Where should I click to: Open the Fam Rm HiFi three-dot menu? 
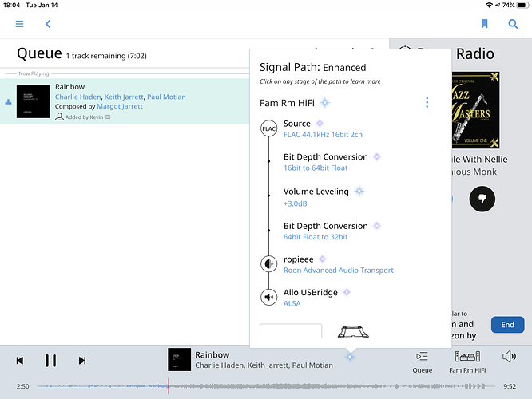(427, 102)
